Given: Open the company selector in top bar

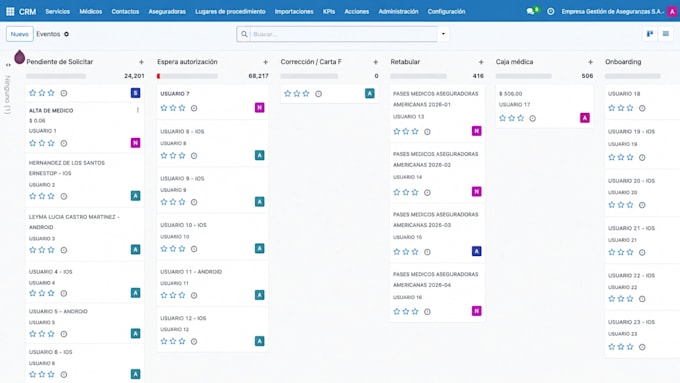Looking at the screenshot, I should 612,12.
